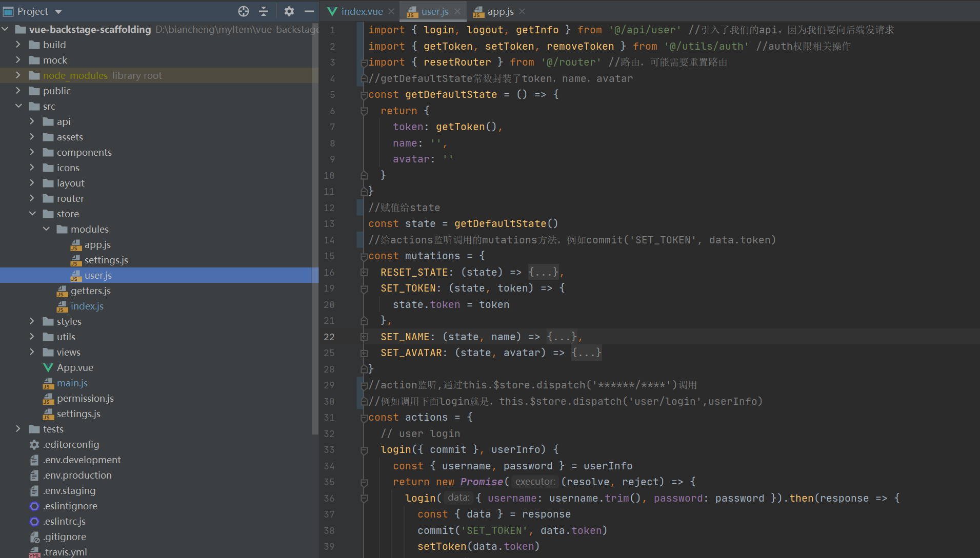Open the .env.staging file
Viewport: 980px width, 558px height.
pos(69,490)
